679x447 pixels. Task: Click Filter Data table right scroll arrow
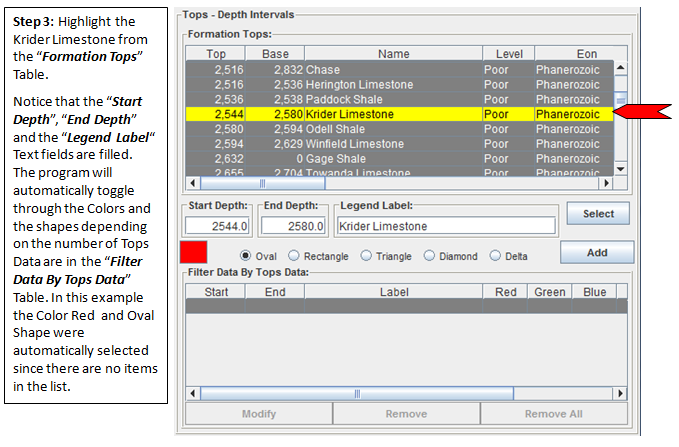pos(620,394)
